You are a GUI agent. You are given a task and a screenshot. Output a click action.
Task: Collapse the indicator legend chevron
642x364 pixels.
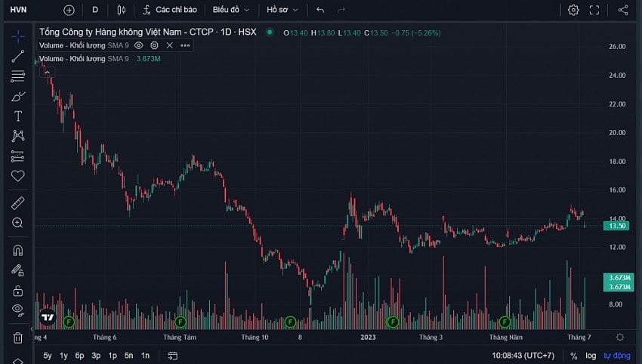[x=47, y=72]
